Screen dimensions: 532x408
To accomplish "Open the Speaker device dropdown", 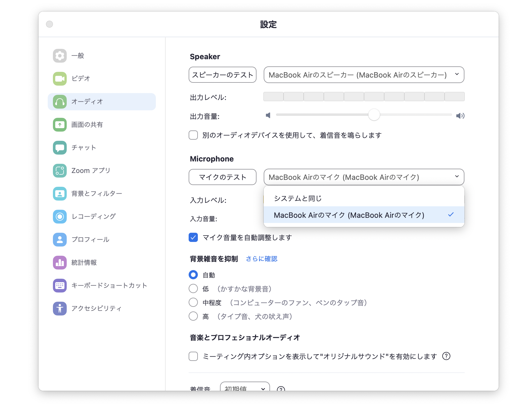I will click(x=364, y=75).
